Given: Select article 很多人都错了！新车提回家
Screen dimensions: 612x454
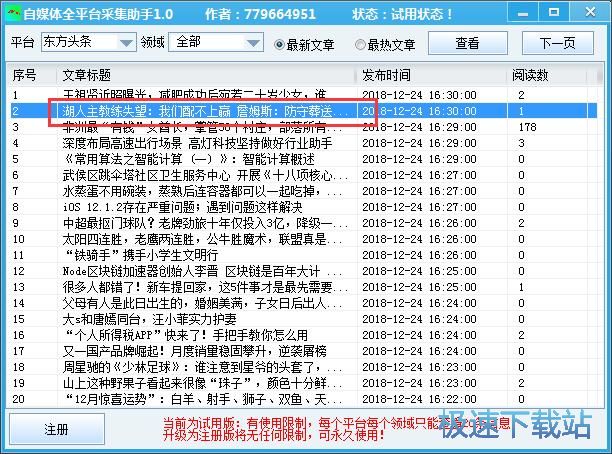Looking at the screenshot, I should coord(205,287).
